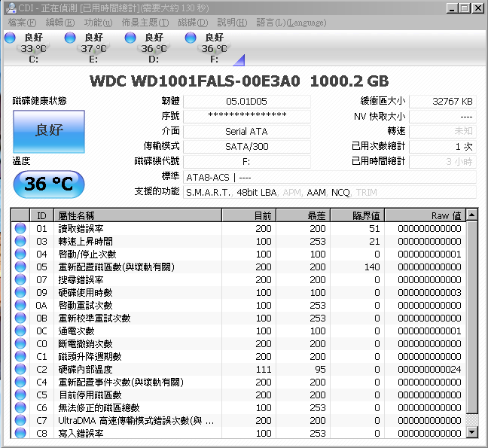This screenshot has height=448, width=488.
Task: Select drive F: status orb
Action: coord(191,38)
